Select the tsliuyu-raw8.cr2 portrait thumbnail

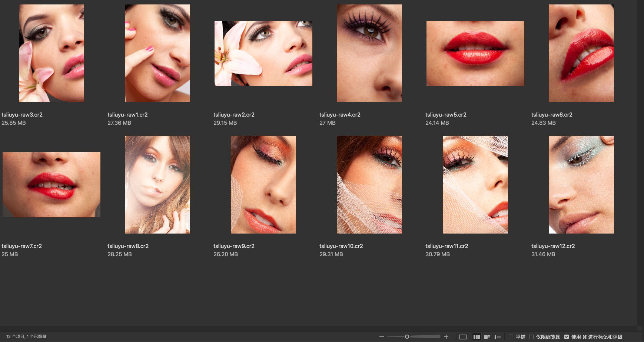pyautogui.click(x=157, y=185)
